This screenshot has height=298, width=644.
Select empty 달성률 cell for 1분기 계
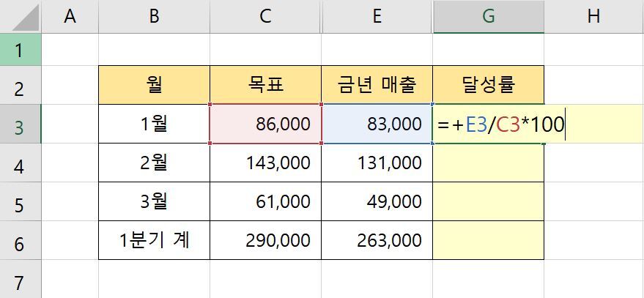click(x=489, y=240)
